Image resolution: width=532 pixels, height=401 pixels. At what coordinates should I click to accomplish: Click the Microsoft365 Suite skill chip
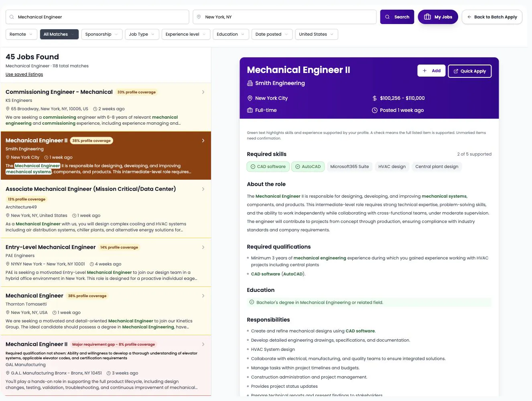pyautogui.click(x=349, y=167)
